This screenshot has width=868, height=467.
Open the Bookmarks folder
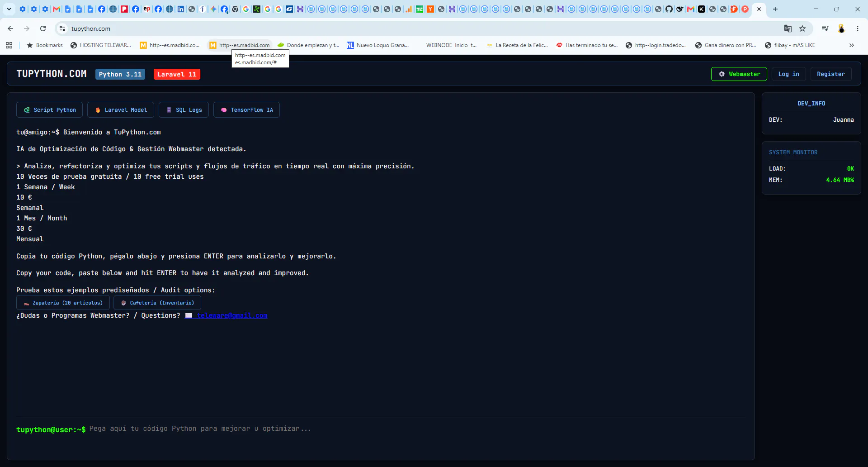coord(45,45)
